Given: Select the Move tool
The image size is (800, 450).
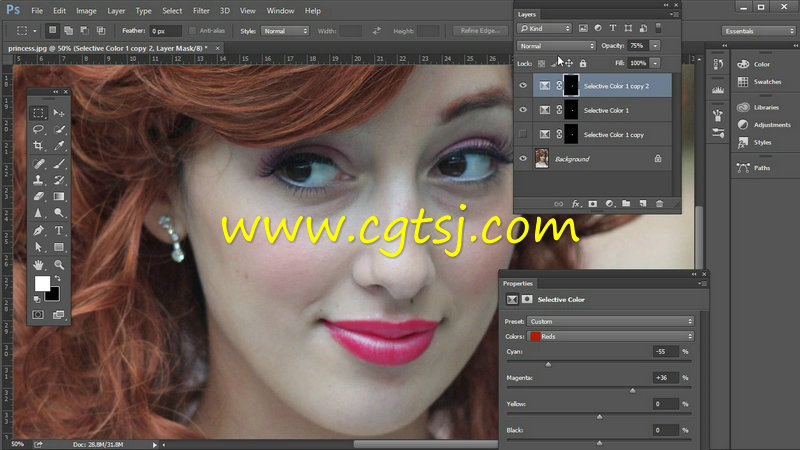Looking at the screenshot, I should pos(59,113).
